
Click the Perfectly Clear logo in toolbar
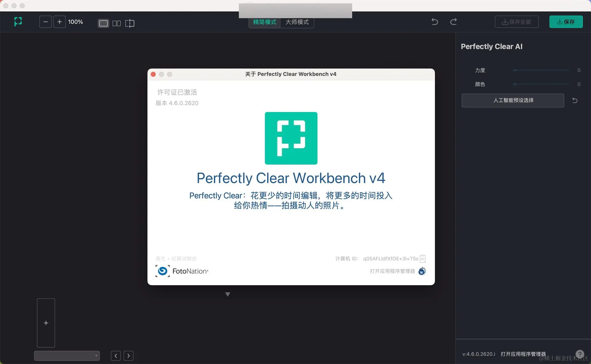pyautogui.click(x=18, y=22)
